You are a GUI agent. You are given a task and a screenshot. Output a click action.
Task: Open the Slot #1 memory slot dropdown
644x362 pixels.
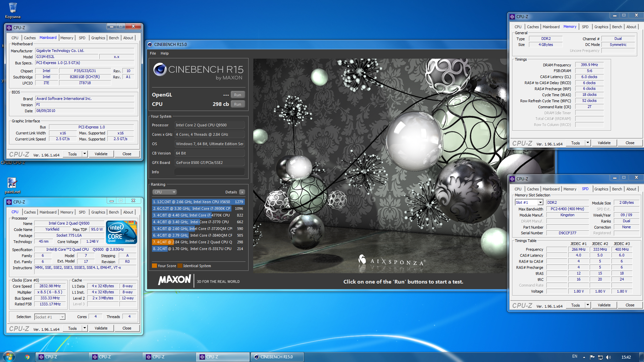click(540, 202)
